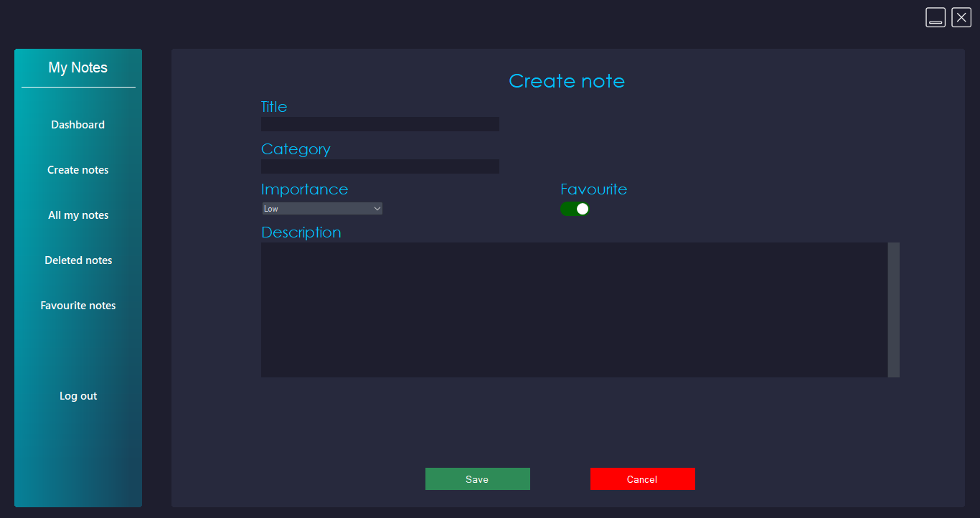Click the Description area vertical scrollbar
The height and width of the screenshot is (518, 980).
(894, 310)
